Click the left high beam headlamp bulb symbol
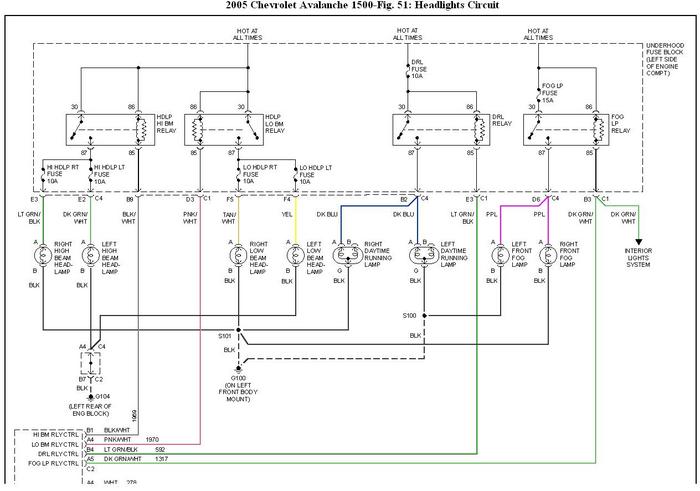This screenshot has width=700, height=491. 91,255
